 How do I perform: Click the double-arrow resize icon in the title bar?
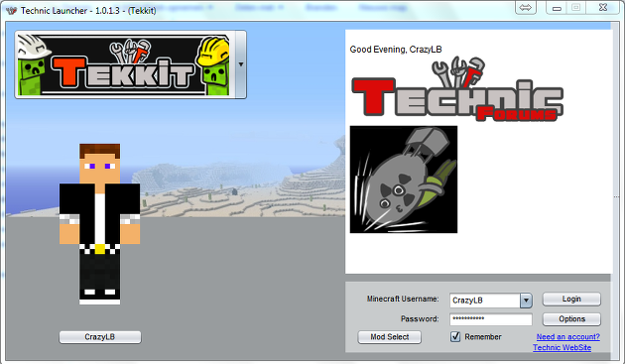click(x=525, y=8)
